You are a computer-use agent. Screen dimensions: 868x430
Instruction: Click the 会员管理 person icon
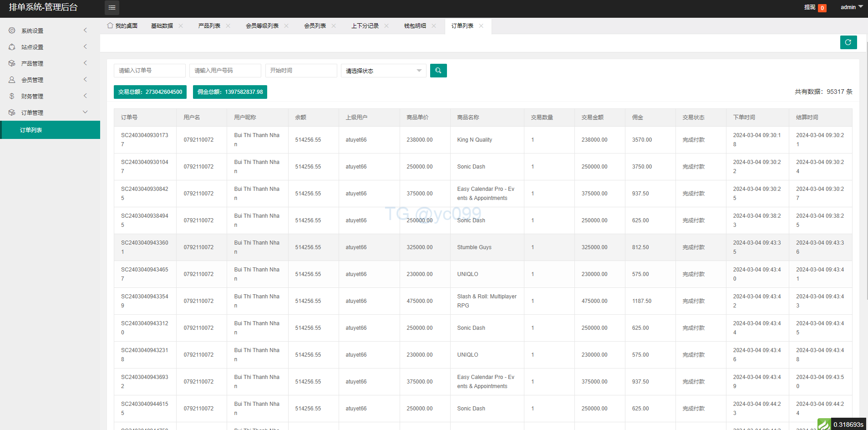coord(12,80)
